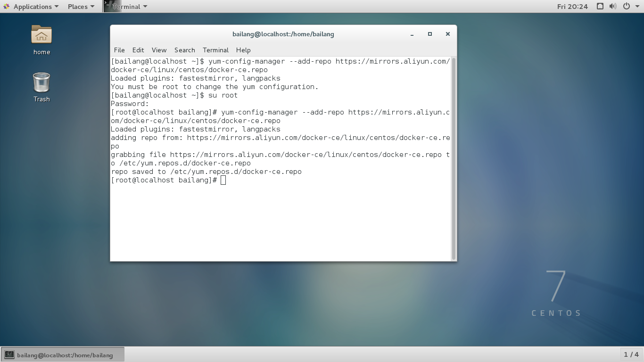Viewport: 644px width, 362px height.
Task: Click the 1 / 4 workspace switcher
Action: tap(631, 354)
